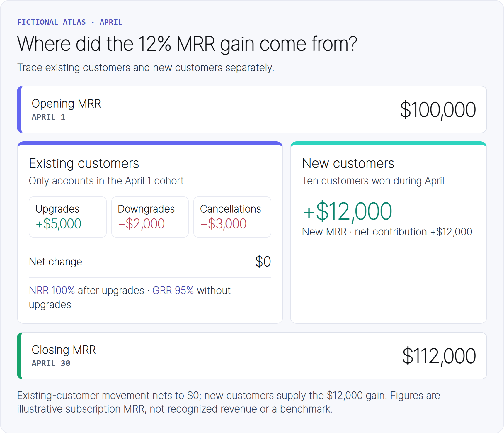Click the net change value "$0"
This screenshot has height=434, width=504.
coord(263,262)
